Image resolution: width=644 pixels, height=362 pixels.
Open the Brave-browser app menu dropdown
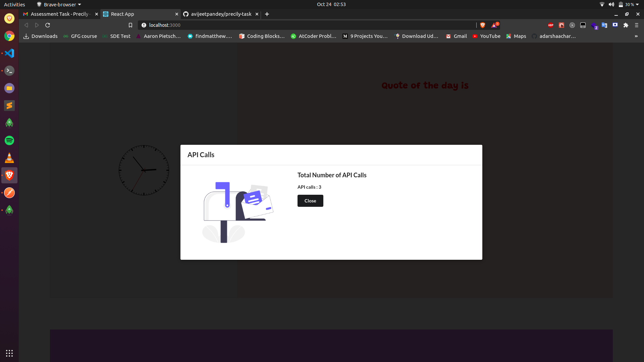tap(59, 4)
